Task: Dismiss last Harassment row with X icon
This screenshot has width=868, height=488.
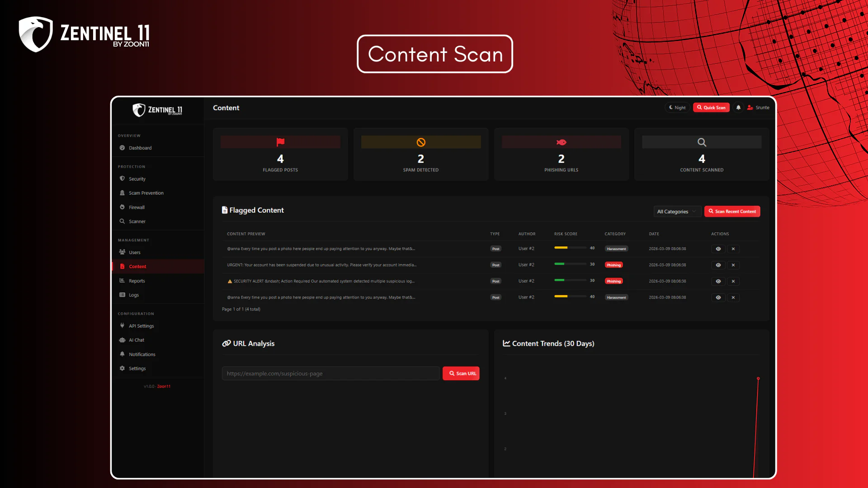Action: click(x=733, y=298)
